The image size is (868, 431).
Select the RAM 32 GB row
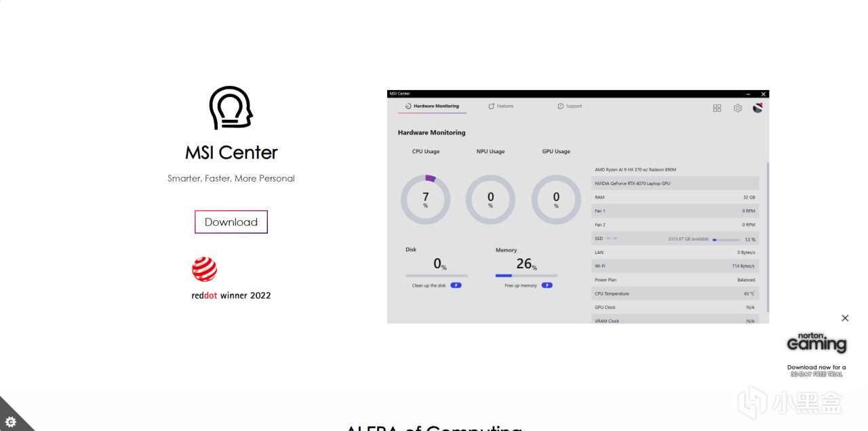point(675,197)
